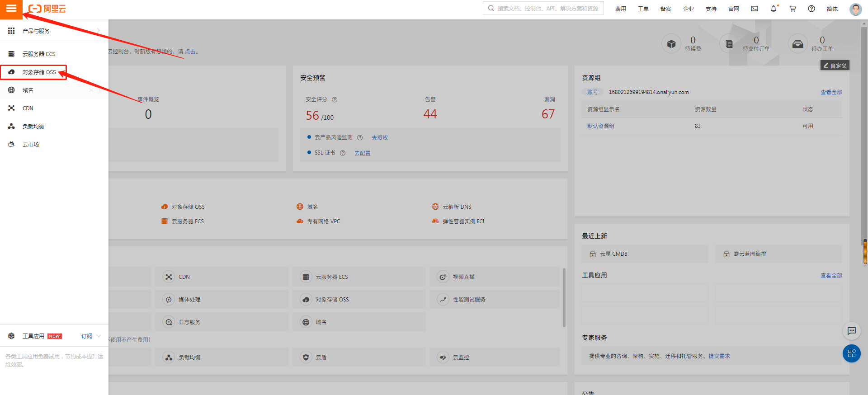Image resolution: width=868 pixels, height=395 pixels.
Task: Open 骞云蓝图编排 in 最近上新
Action: (x=779, y=254)
